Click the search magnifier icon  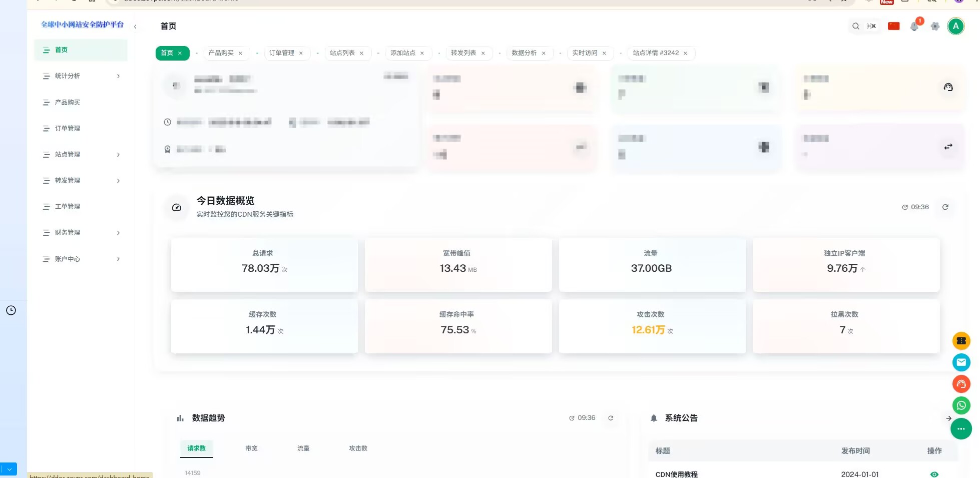coord(856,26)
